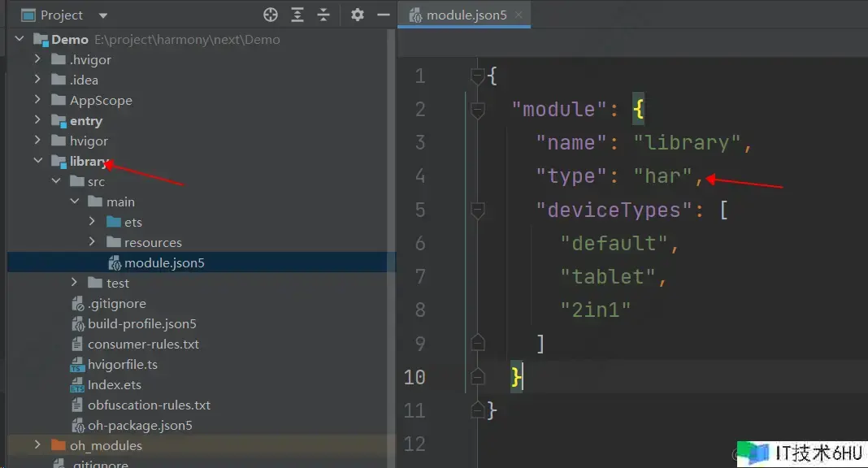Collapse the library module folder
Screen dimensions: 868x468
click(x=38, y=161)
